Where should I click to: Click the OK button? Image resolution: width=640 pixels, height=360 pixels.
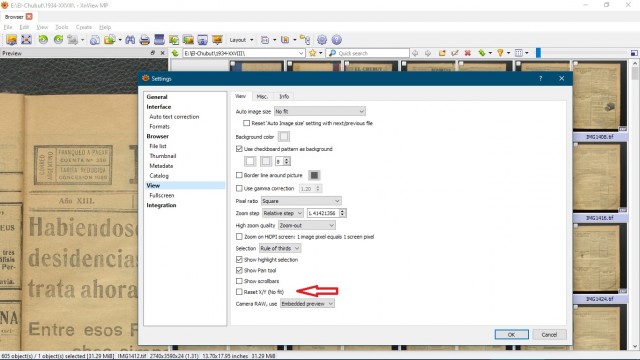[511, 335]
